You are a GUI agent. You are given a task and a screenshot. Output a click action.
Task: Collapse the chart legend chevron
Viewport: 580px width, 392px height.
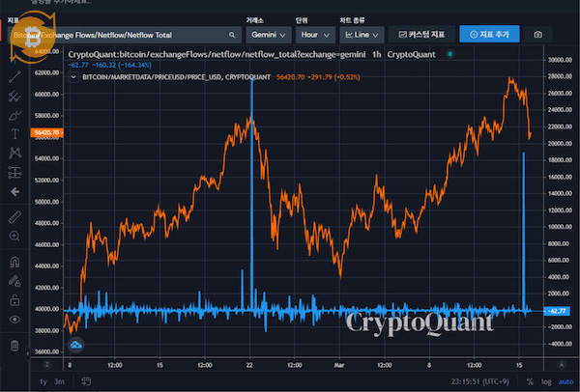pos(73,77)
